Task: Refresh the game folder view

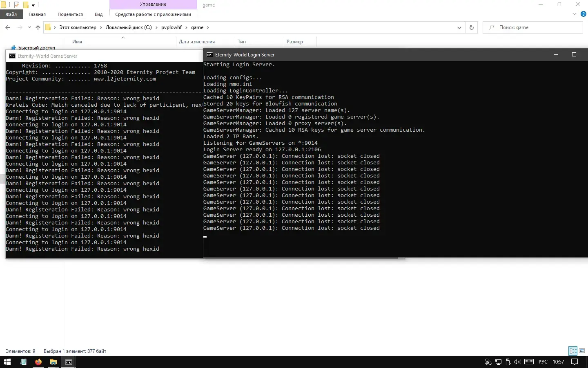Action: (472, 27)
